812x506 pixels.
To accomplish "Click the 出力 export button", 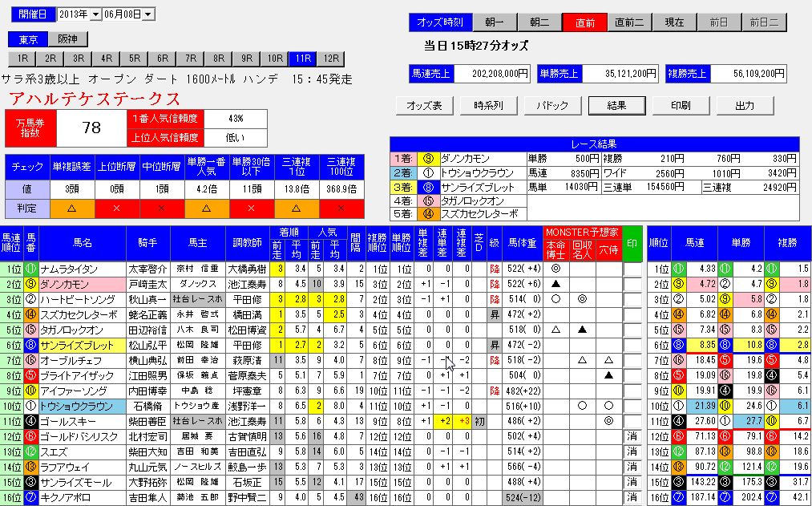I will [745, 106].
